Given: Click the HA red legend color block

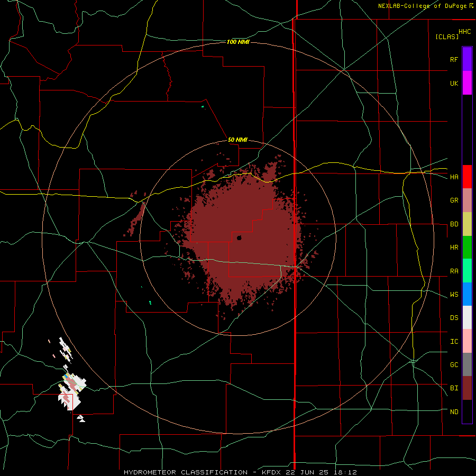Looking at the screenshot, I should [x=467, y=177].
